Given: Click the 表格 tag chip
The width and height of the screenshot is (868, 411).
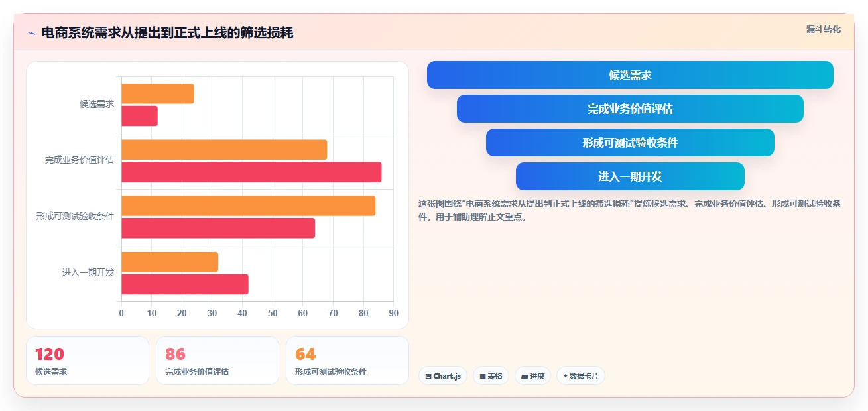Looking at the screenshot, I should tap(491, 376).
